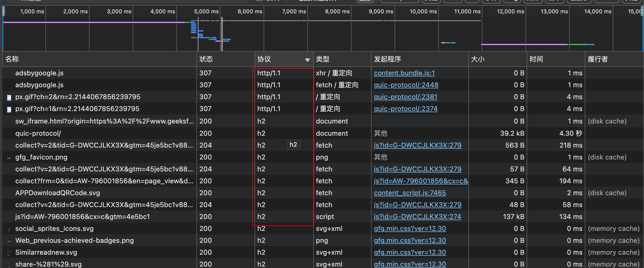Click the right handle of the timeline overview window
The height and width of the screenshot is (268, 644).
tap(642, 12)
